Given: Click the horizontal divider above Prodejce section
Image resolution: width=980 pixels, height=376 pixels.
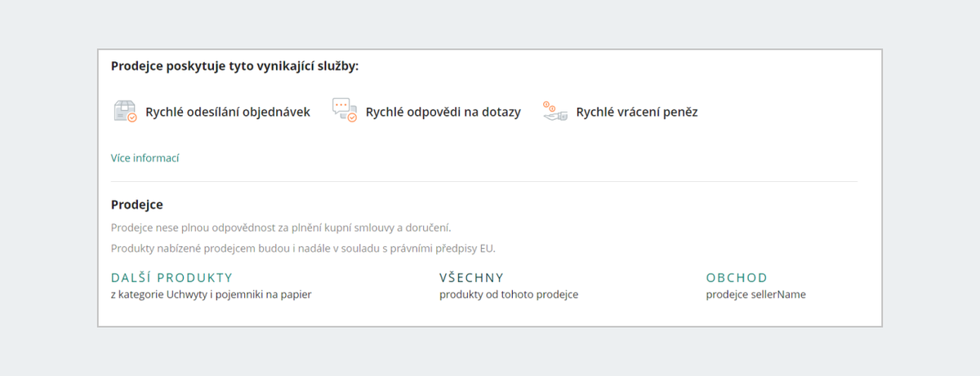Looking at the screenshot, I should (484, 181).
